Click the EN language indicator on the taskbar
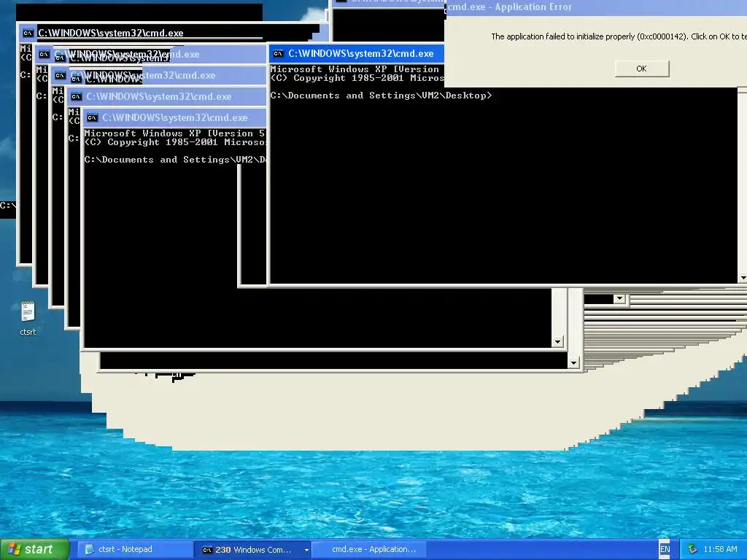Screen dimensions: 747x560 pos(665,549)
